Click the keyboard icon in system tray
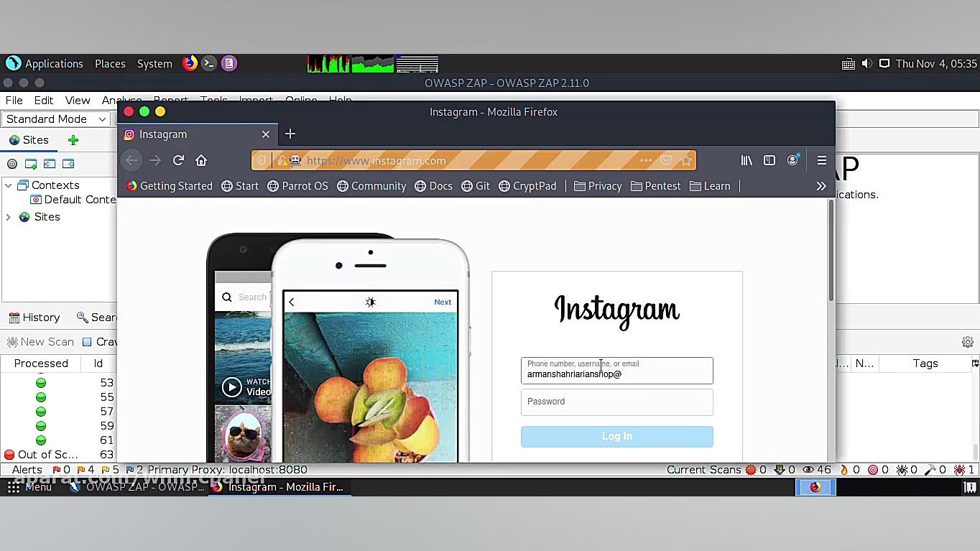The width and height of the screenshot is (980, 551). tap(849, 63)
